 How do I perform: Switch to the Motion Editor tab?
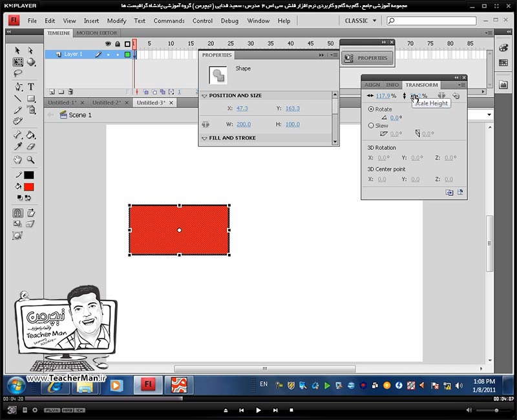click(96, 33)
